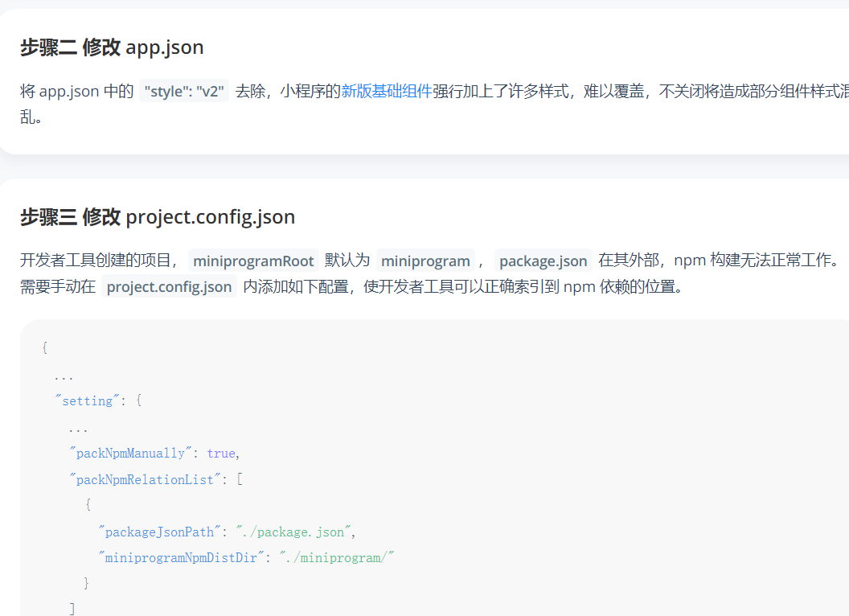Click the "packNpmRelationList" key in the code
The height and width of the screenshot is (616, 849).
tap(147, 479)
